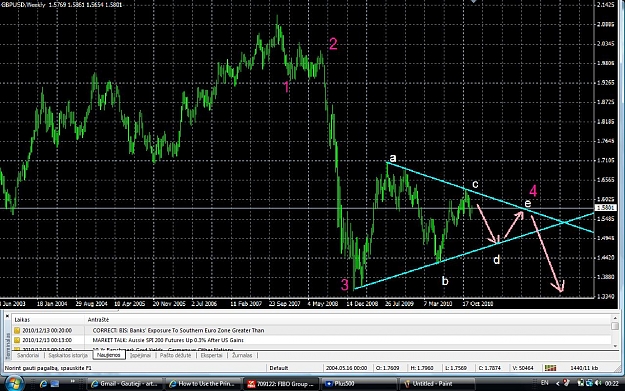Click the Default profile in the status bar
625x391 pixels.
[x=279, y=368]
